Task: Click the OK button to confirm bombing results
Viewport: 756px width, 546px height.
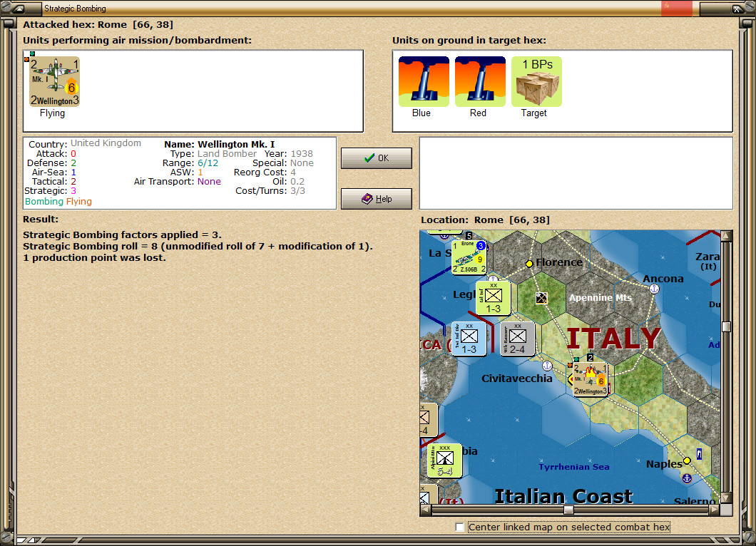Action: point(376,158)
